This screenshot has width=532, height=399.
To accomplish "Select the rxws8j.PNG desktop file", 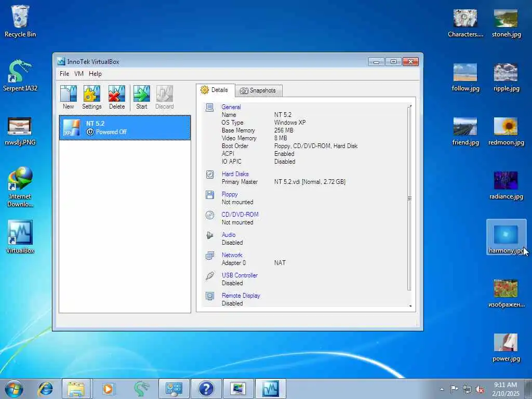I will pyautogui.click(x=20, y=130).
